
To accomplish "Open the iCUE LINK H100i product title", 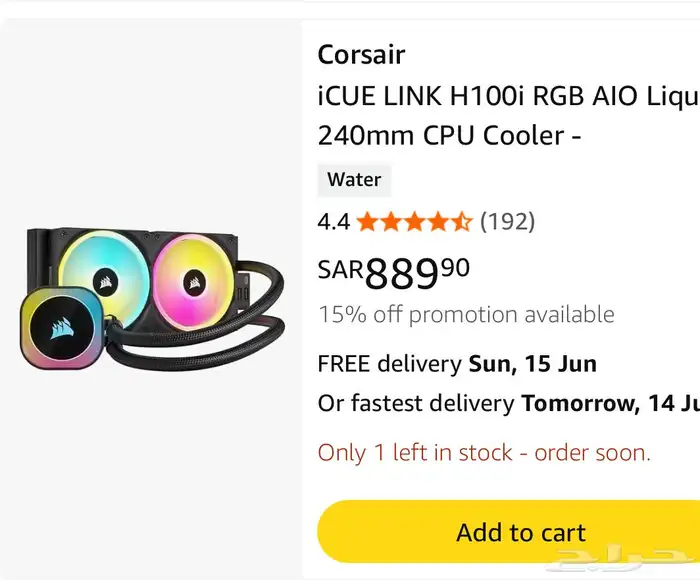I will tap(508, 115).
